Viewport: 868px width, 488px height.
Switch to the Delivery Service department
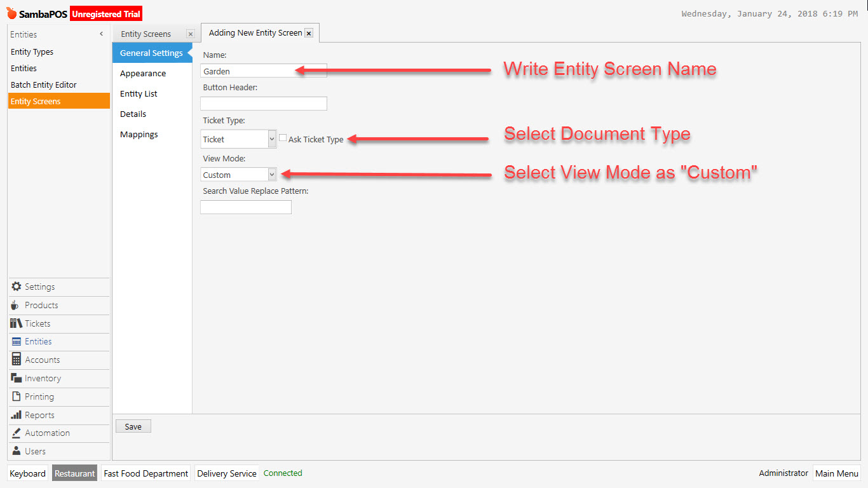(226, 473)
